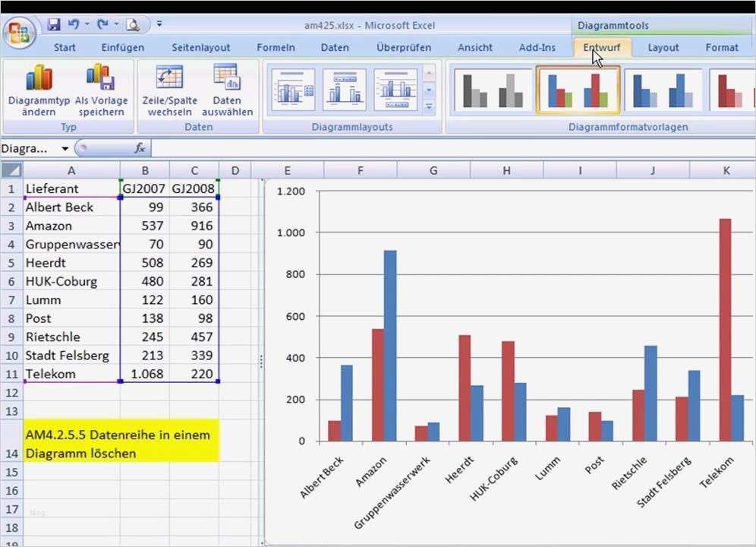The width and height of the screenshot is (756, 547).
Task: Click Daten auswählen icon
Action: [227, 77]
